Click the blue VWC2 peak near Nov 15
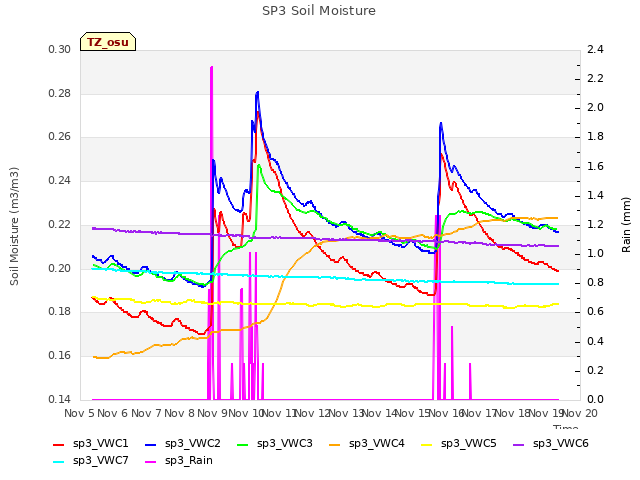This screenshot has height=480, width=640. coord(441,124)
